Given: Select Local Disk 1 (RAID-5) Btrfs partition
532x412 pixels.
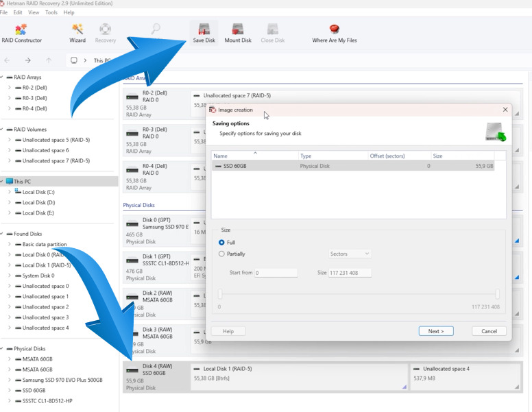Looking at the screenshot, I should 299,377.
